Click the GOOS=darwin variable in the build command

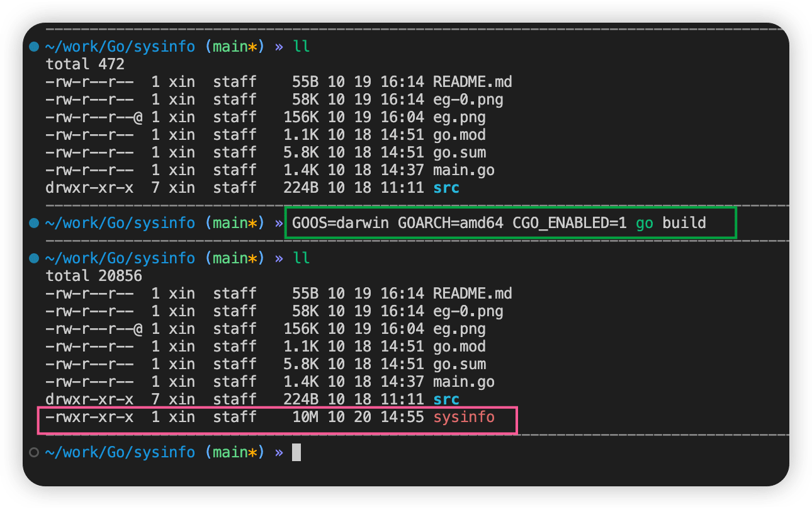click(341, 223)
